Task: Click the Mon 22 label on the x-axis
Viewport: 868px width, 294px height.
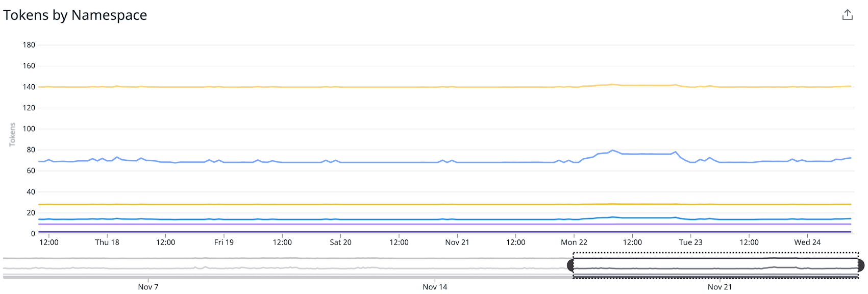Action: (x=574, y=242)
